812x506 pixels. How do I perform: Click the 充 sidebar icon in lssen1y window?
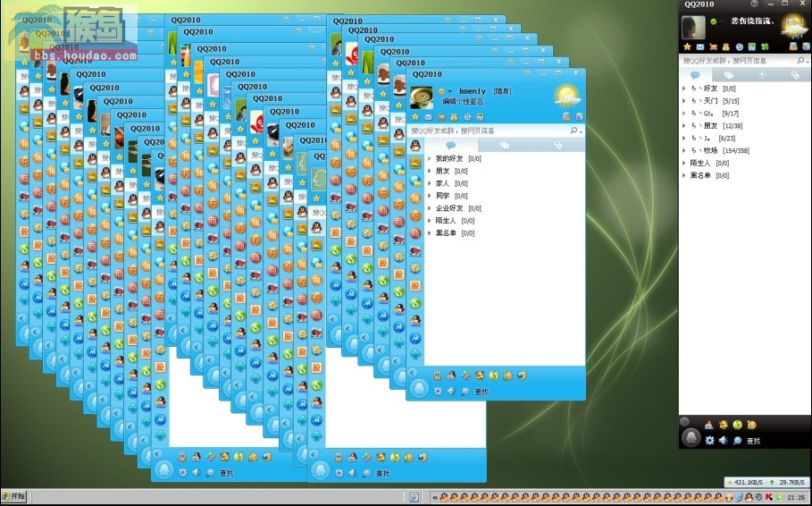(415, 215)
